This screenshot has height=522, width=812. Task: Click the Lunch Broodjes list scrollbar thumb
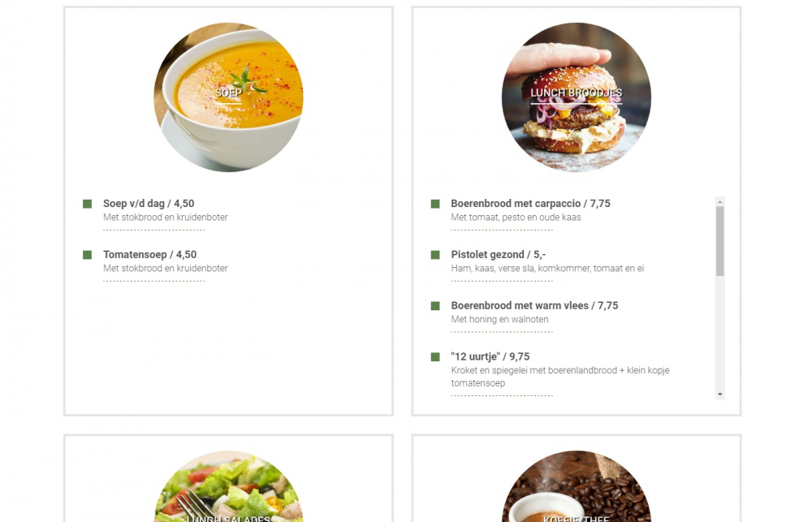pyautogui.click(x=719, y=241)
